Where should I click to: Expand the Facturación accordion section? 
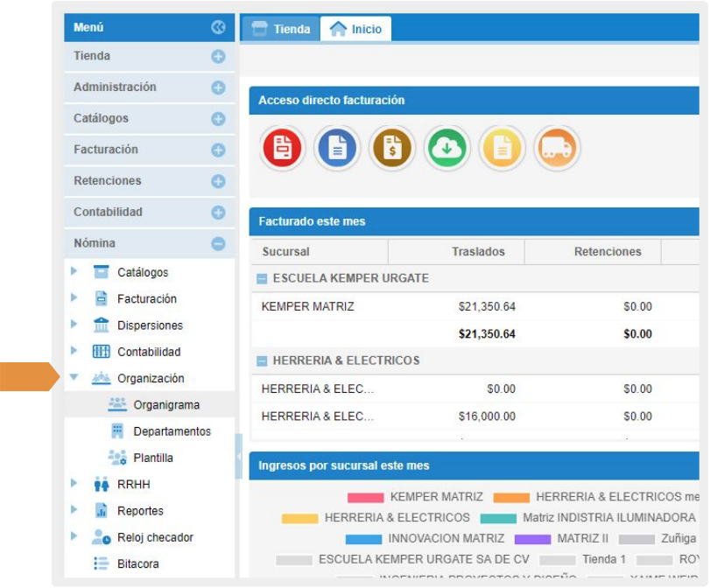click(x=218, y=150)
